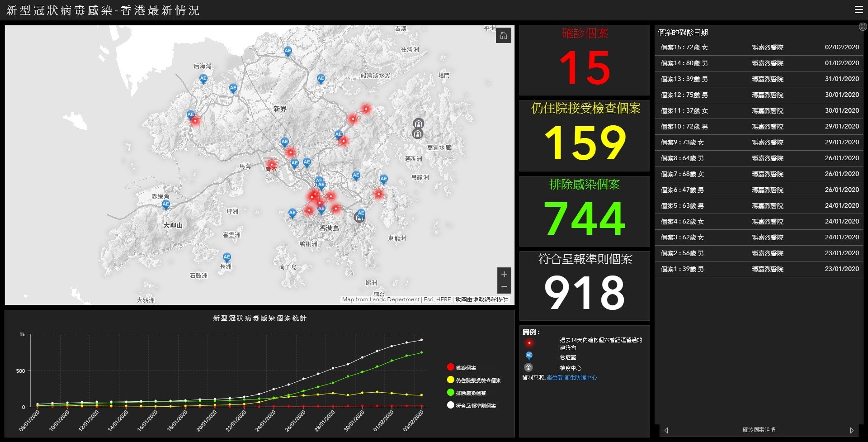This screenshot has width=868, height=442.
Task: Select the AE marker above 長洲
Action: pos(227,257)
